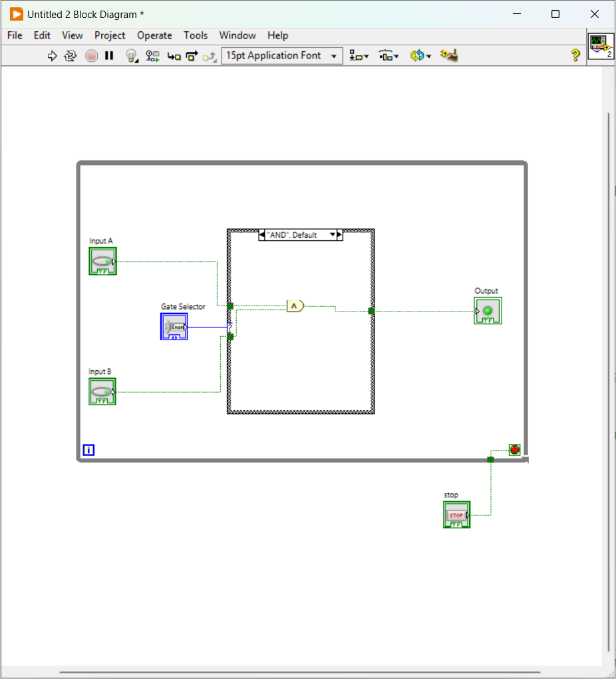
Task: Start Run Continuously mode
Action: pos(70,56)
